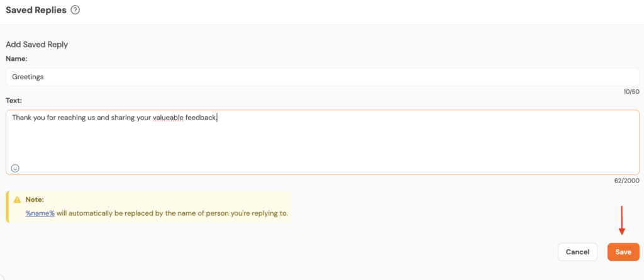644x280 pixels.
Task: Click the bold 'Note:' label
Action: (35, 199)
